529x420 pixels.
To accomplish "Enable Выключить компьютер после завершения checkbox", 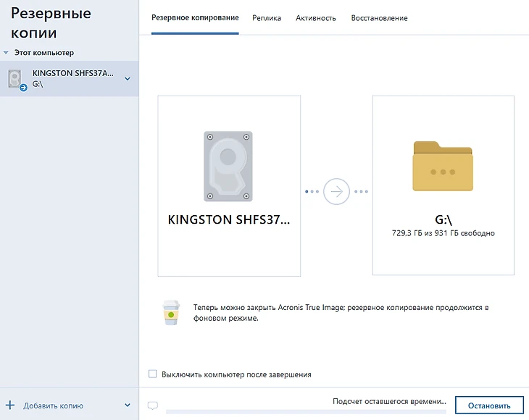I will pos(152,374).
